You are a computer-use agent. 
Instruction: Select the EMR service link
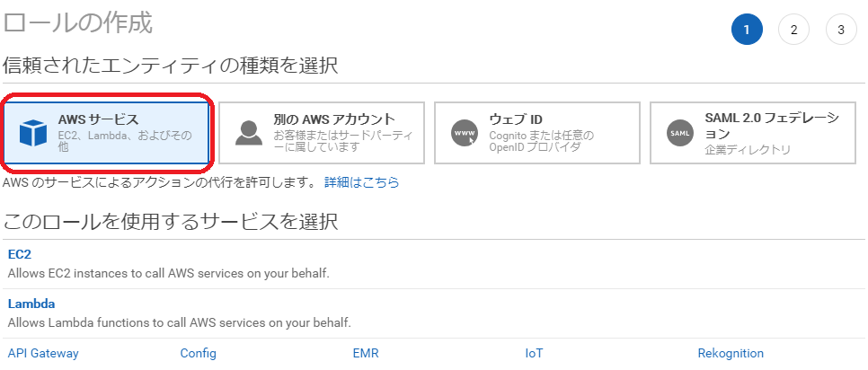click(366, 353)
